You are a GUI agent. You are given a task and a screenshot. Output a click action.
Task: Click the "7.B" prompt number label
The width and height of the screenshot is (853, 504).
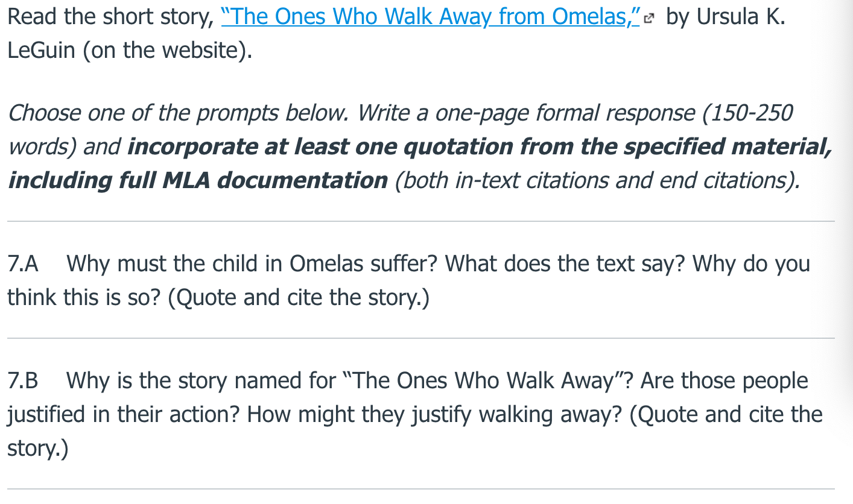[x=24, y=381]
